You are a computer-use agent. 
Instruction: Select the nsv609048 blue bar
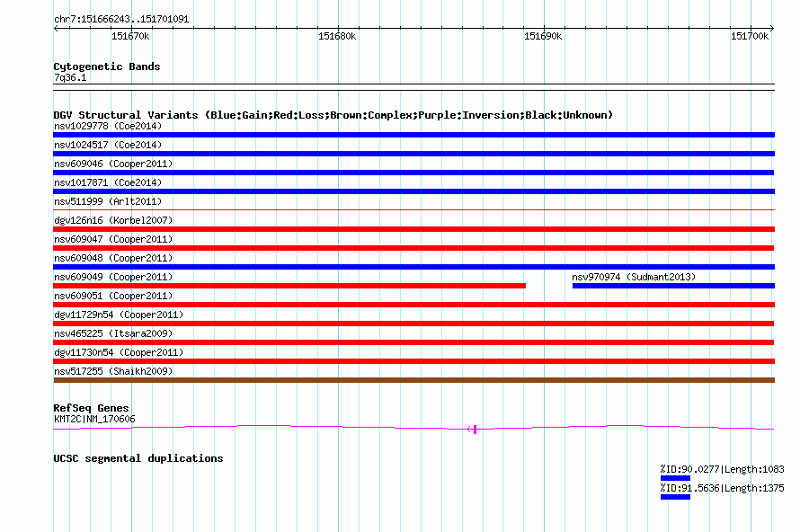[413, 267]
